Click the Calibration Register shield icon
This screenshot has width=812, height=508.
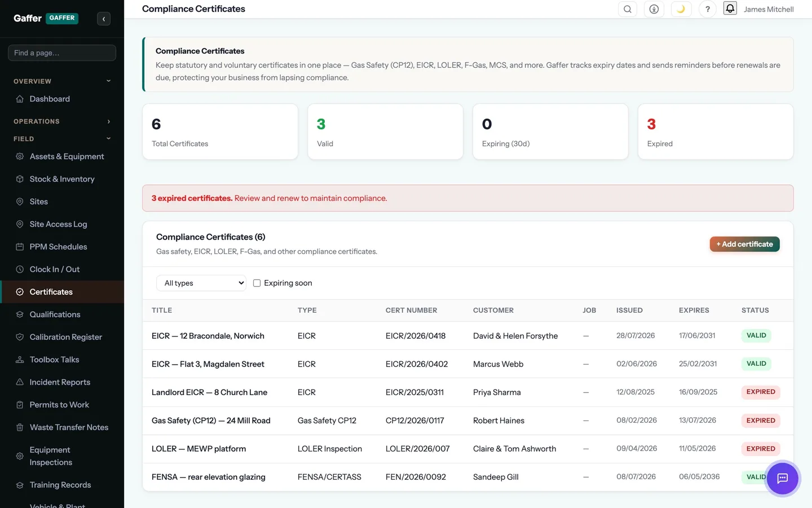click(20, 337)
